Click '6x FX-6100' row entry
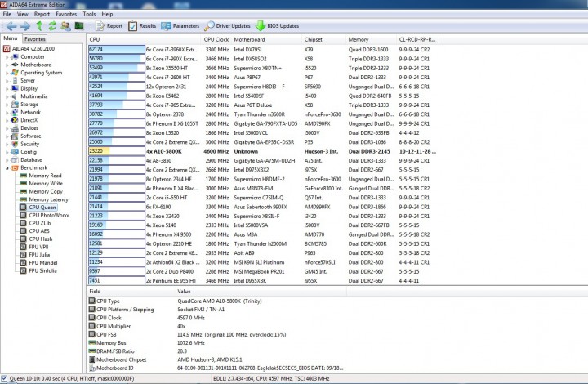The width and height of the screenshot is (588, 384). pyautogui.click(x=158, y=207)
